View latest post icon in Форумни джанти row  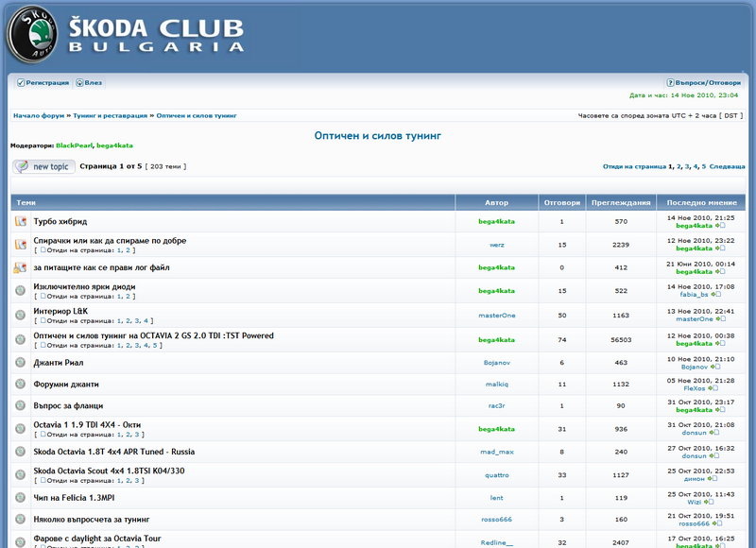point(713,388)
